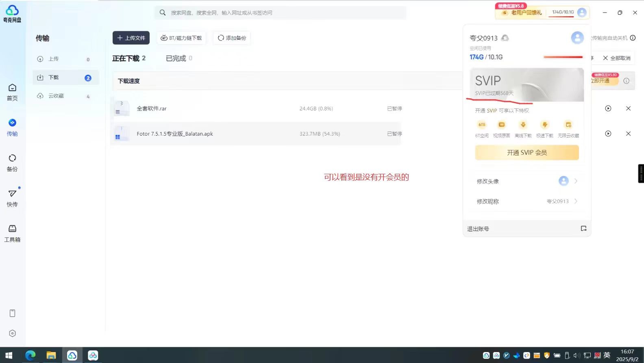Click 退出账号 to log out

[478, 229]
